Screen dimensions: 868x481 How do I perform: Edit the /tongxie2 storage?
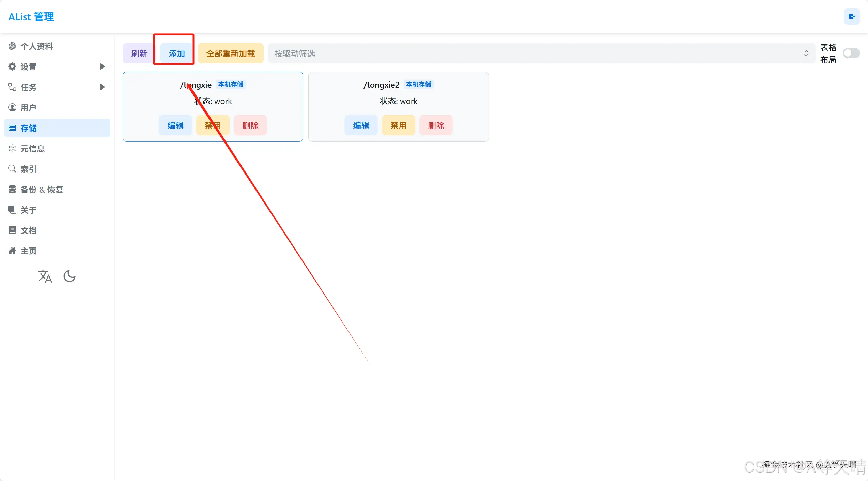pos(361,125)
